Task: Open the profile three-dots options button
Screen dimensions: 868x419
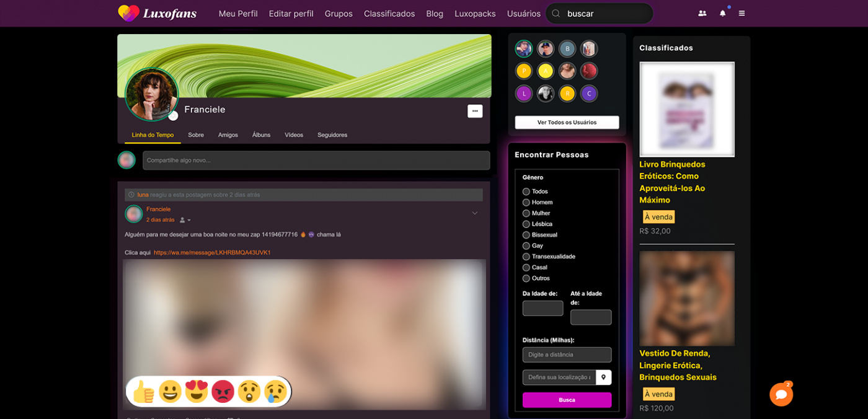Action: coord(475,111)
